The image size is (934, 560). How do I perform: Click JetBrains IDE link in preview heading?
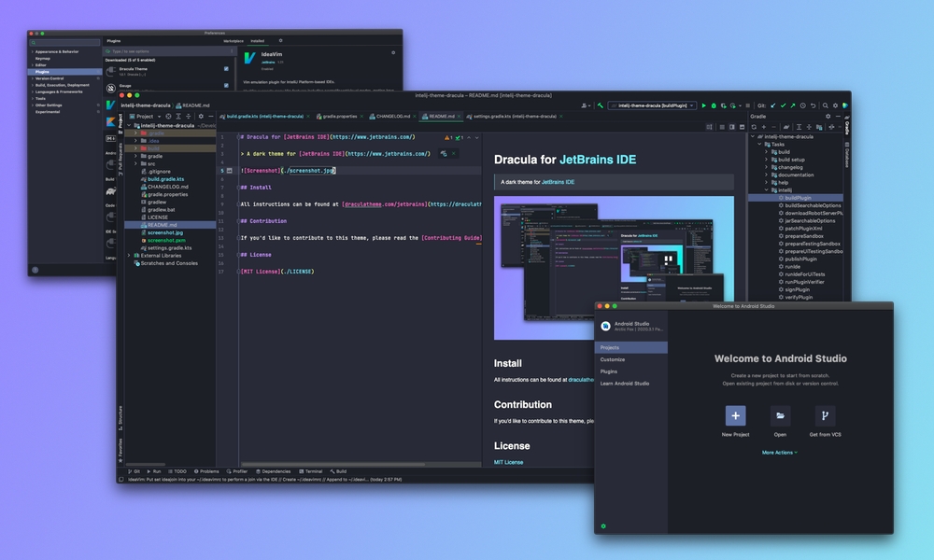point(598,160)
